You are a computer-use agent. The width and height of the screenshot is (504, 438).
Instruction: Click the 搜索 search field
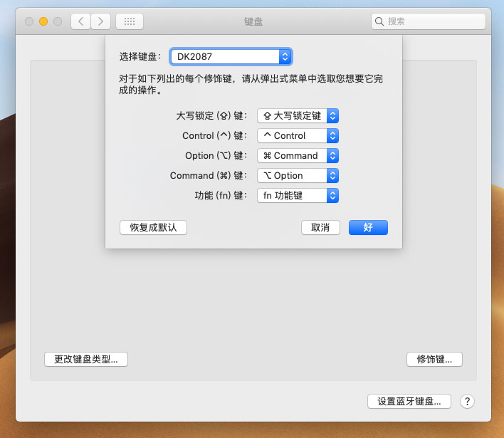click(428, 21)
